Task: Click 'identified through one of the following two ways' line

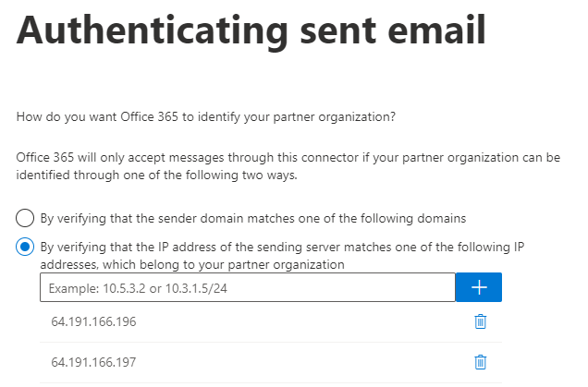Action: (157, 175)
